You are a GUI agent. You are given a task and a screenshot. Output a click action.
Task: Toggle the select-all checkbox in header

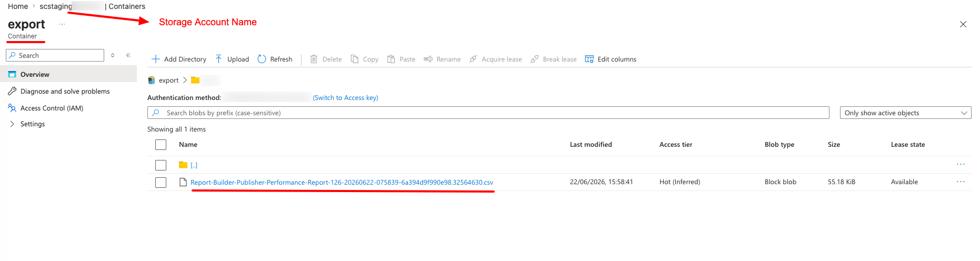[161, 145]
